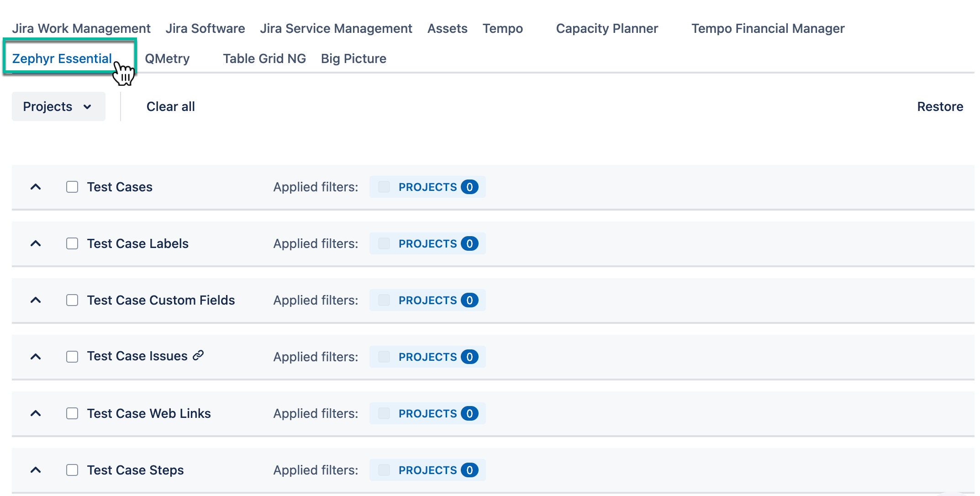Collapse the Test Cases section chevron
Image resolution: width=980 pixels, height=496 pixels.
[36, 187]
